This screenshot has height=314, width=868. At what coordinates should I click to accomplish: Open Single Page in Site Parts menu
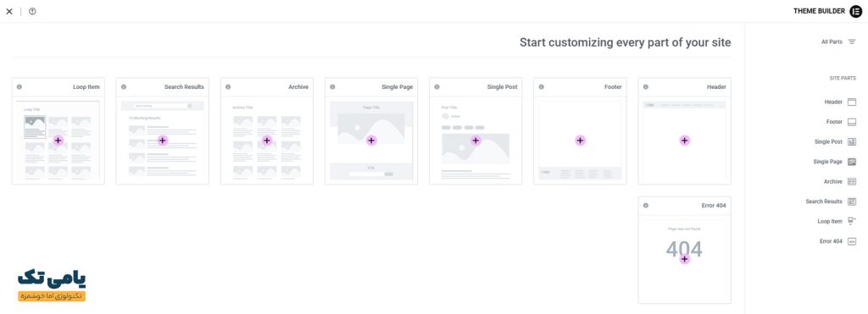[x=827, y=162]
